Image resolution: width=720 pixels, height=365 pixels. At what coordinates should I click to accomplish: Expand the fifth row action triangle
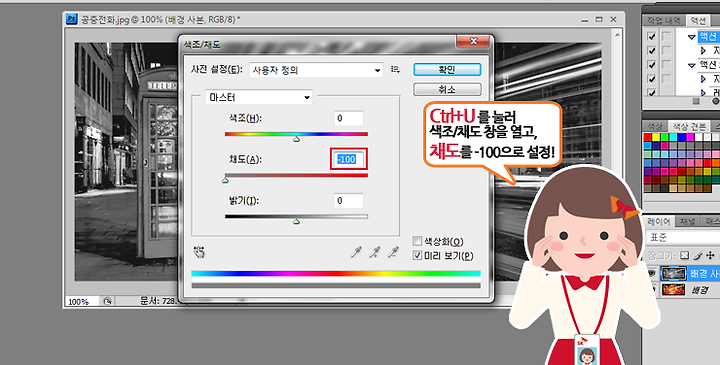tap(703, 92)
